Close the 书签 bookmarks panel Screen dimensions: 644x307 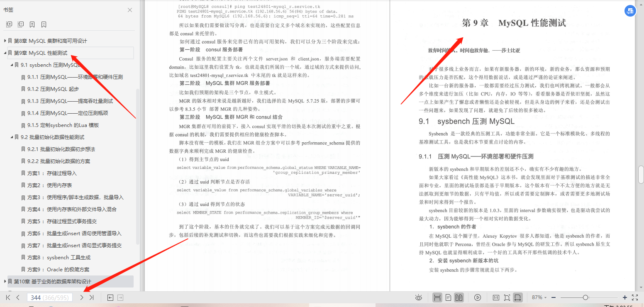(x=130, y=10)
